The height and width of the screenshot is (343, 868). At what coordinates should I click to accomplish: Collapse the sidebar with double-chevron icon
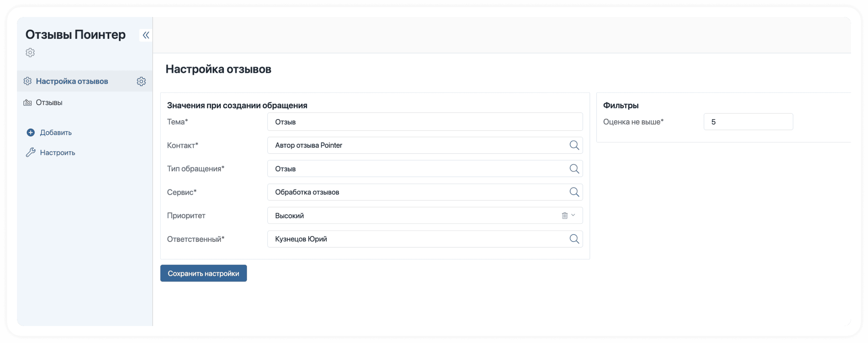146,35
